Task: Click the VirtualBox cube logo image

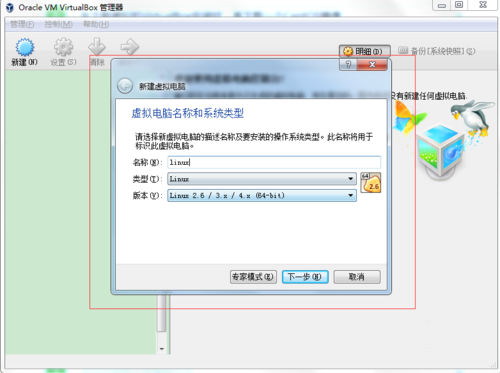Action: [441, 151]
